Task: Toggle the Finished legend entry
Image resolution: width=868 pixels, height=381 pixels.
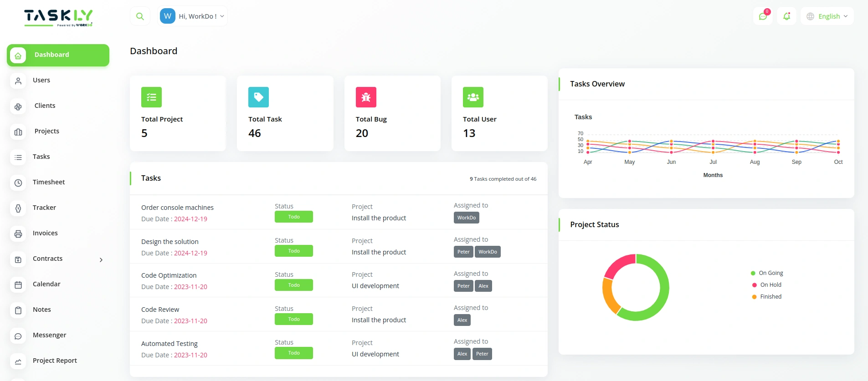Action: [x=770, y=297]
